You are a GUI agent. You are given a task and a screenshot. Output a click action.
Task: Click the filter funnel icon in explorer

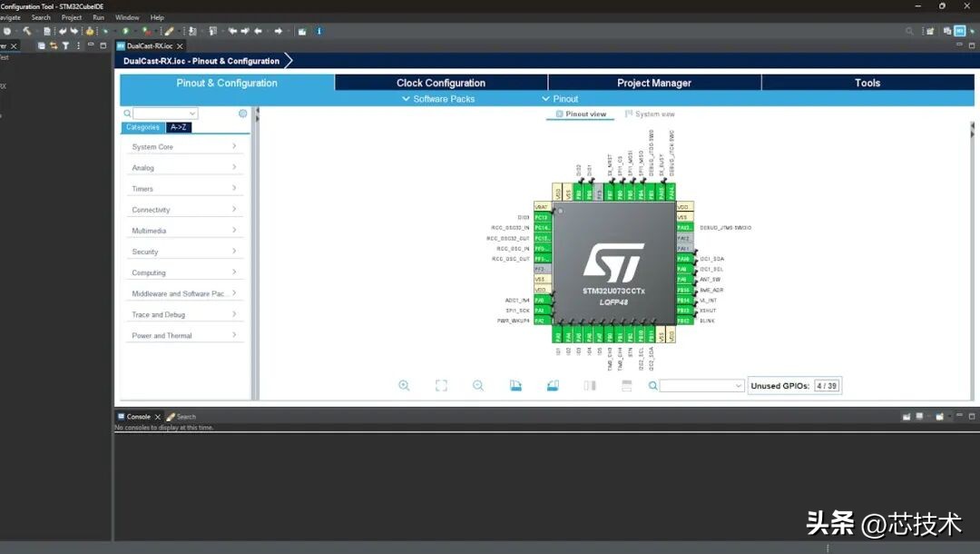(x=65, y=45)
